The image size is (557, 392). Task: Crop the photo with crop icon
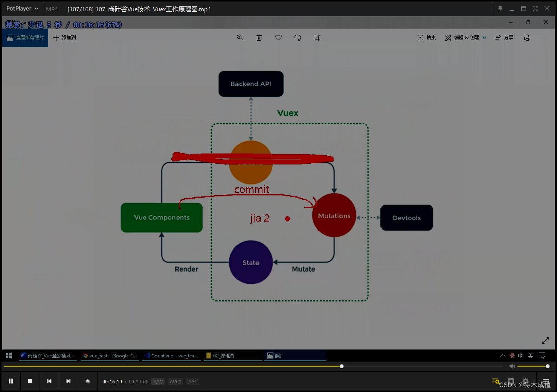click(317, 38)
